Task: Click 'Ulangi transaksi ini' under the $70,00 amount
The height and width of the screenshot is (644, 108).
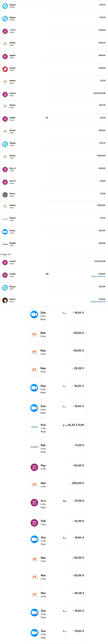Action: click(x=98, y=276)
